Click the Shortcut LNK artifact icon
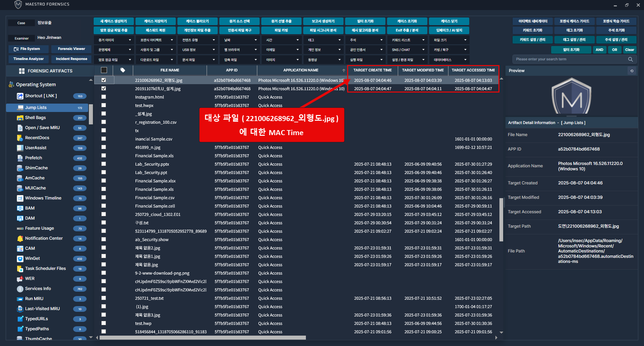Viewport: 644px width, 346px height. tap(20, 96)
